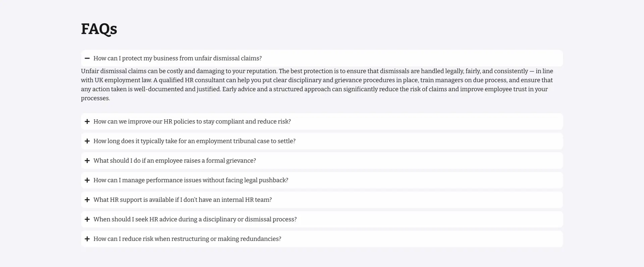Click the minus icon beside unfair dismissal question
This screenshot has height=267, width=644.
pos(87,58)
